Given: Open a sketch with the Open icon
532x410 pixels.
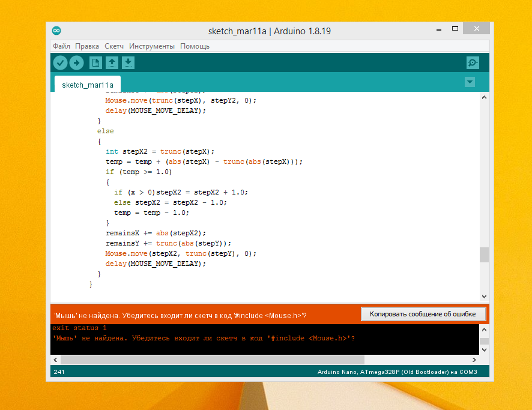Looking at the screenshot, I should pos(112,62).
